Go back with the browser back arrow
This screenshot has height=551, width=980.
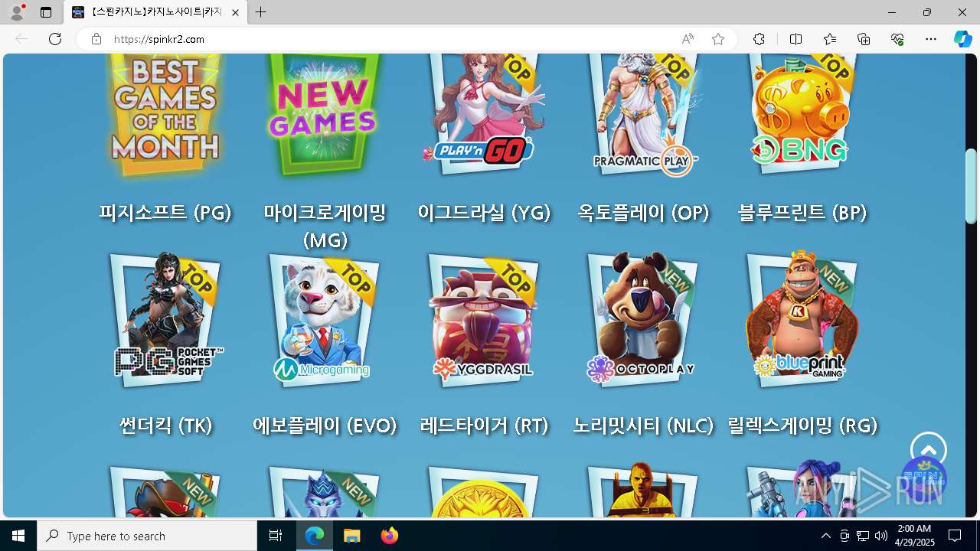(x=21, y=39)
